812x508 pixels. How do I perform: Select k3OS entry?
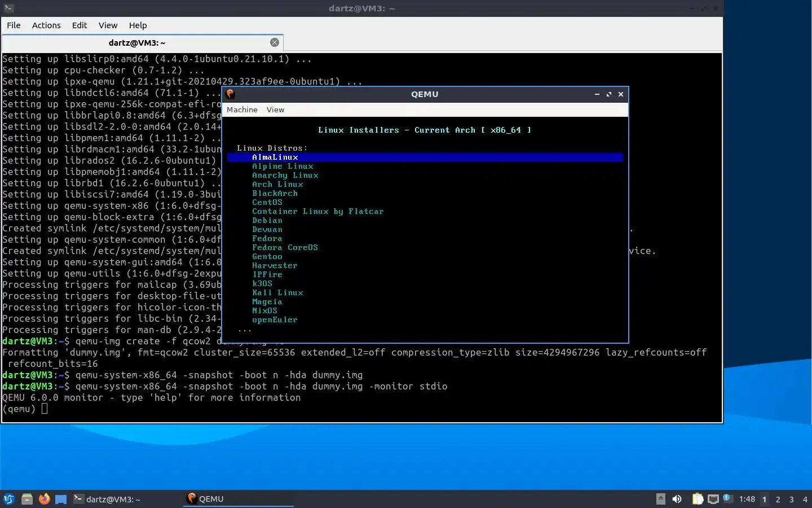coord(262,284)
